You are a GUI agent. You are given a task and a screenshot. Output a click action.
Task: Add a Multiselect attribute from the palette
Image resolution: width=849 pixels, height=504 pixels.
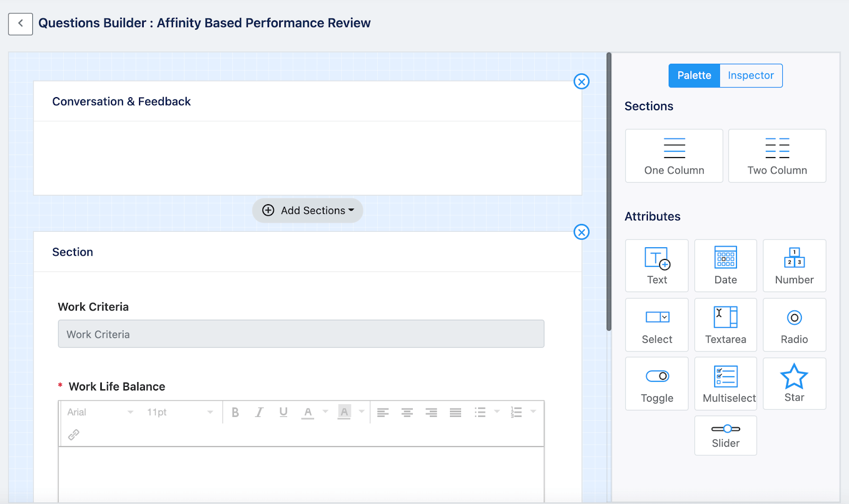click(x=725, y=383)
